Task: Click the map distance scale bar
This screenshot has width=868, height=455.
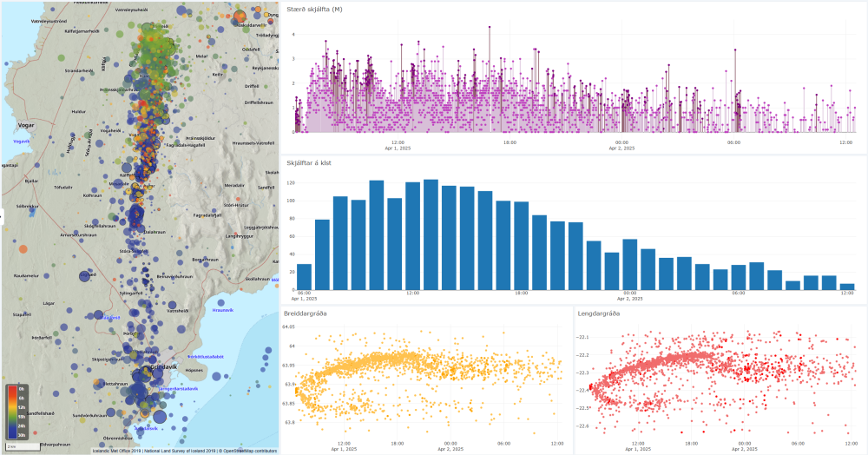Action: pyautogui.click(x=22, y=445)
